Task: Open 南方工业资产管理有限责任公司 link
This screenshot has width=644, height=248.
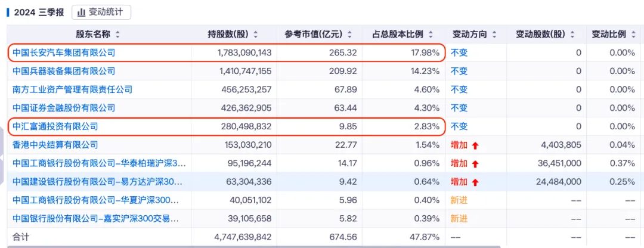Action: [x=72, y=89]
